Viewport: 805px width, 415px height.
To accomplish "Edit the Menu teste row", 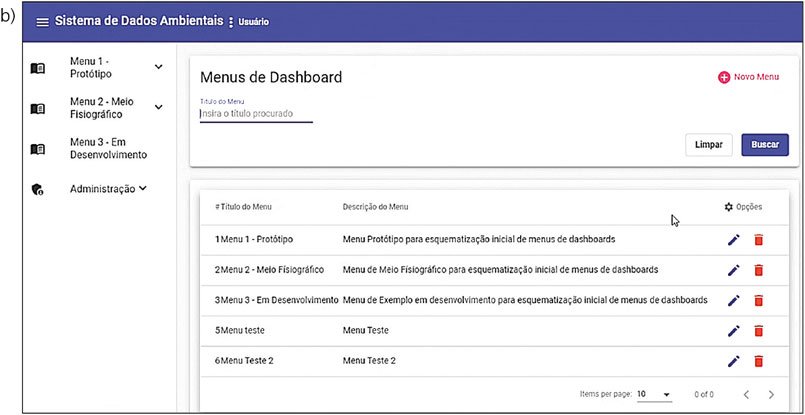I will coord(733,331).
